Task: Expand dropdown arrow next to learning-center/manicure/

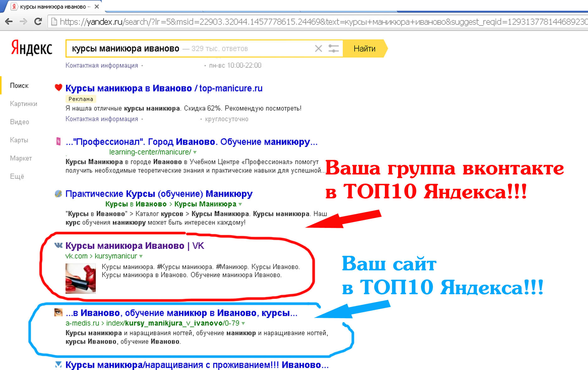Action: click(195, 152)
